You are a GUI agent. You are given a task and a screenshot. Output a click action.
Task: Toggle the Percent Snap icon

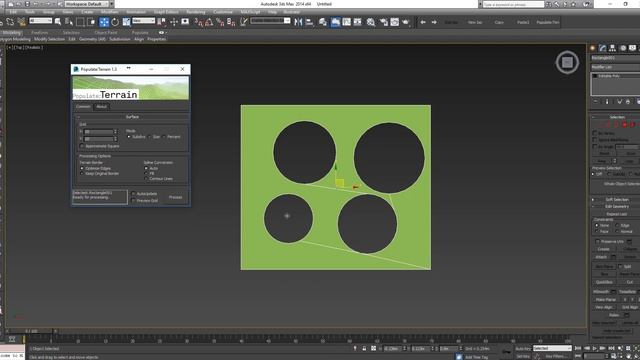(220, 22)
